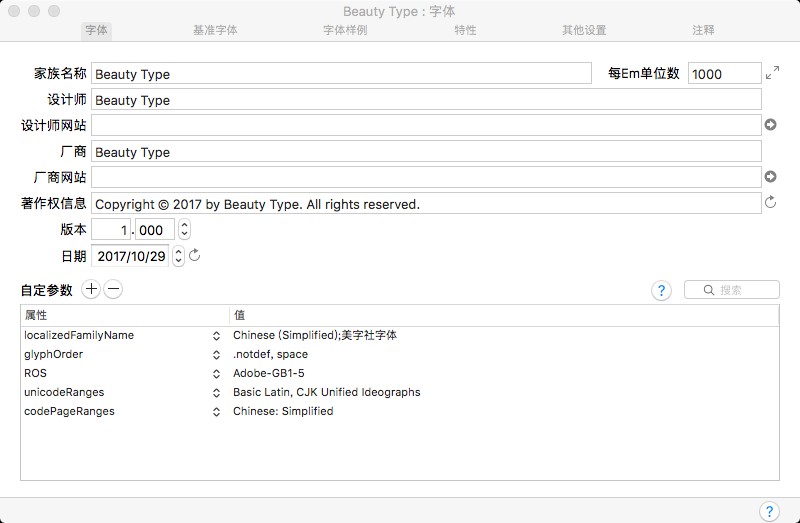Image resolution: width=800 pixels, height=523 pixels.
Task: Click the 厂商网站 input field
Action: coord(427,177)
